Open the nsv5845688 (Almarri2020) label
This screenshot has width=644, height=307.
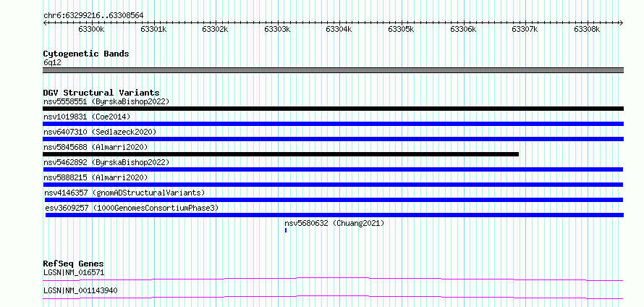(x=96, y=147)
